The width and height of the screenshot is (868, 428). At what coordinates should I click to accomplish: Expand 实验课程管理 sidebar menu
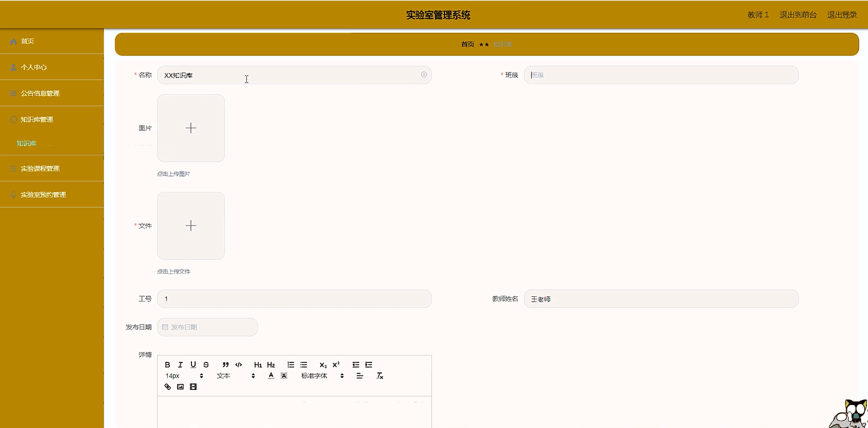(x=52, y=168)
